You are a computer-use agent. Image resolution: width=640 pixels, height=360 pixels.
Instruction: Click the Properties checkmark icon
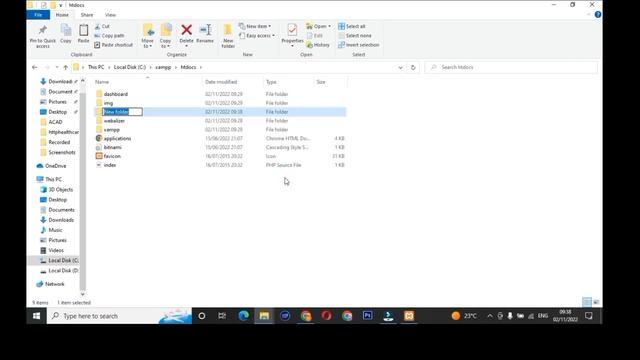click(292, 30)
